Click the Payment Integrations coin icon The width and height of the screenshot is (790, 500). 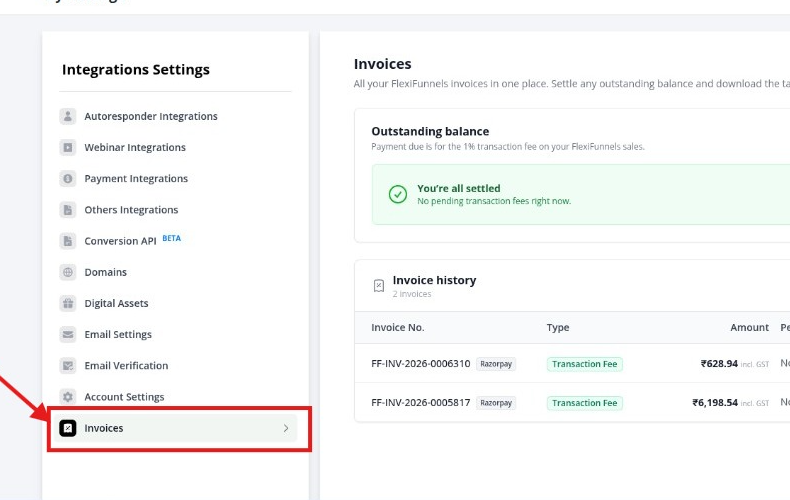[x=68, y=179]
